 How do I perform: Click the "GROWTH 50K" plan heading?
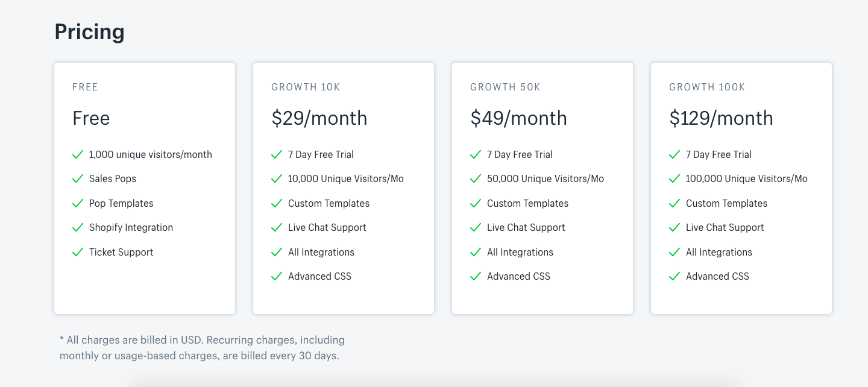click(x=505, y=87)
